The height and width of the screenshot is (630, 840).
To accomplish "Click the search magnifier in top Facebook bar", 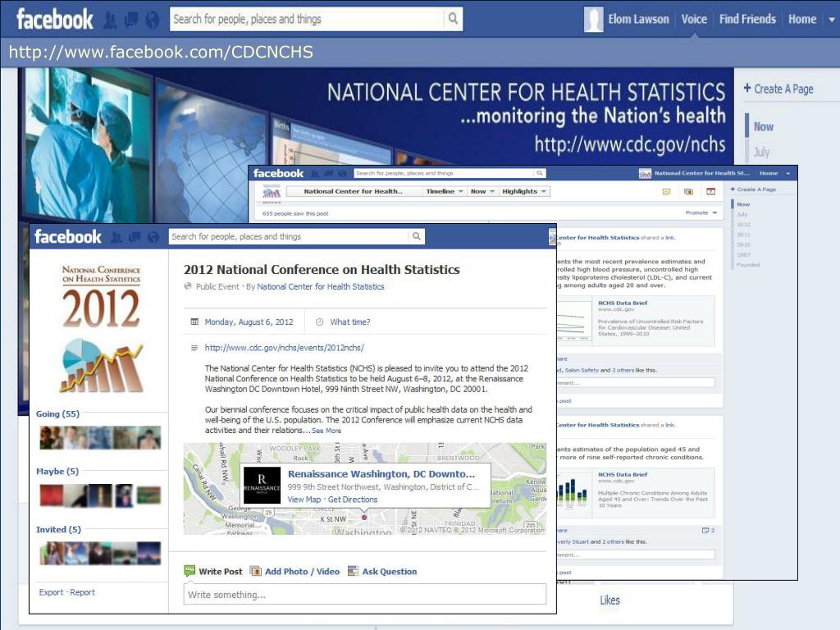I will [x=453, y=19].
